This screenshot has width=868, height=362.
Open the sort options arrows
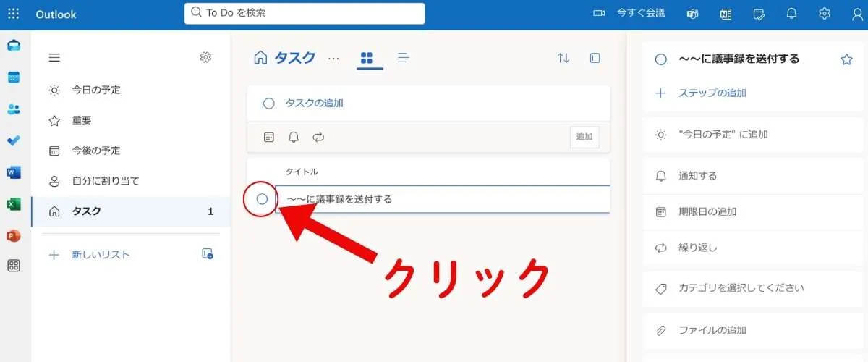[563, 59]
